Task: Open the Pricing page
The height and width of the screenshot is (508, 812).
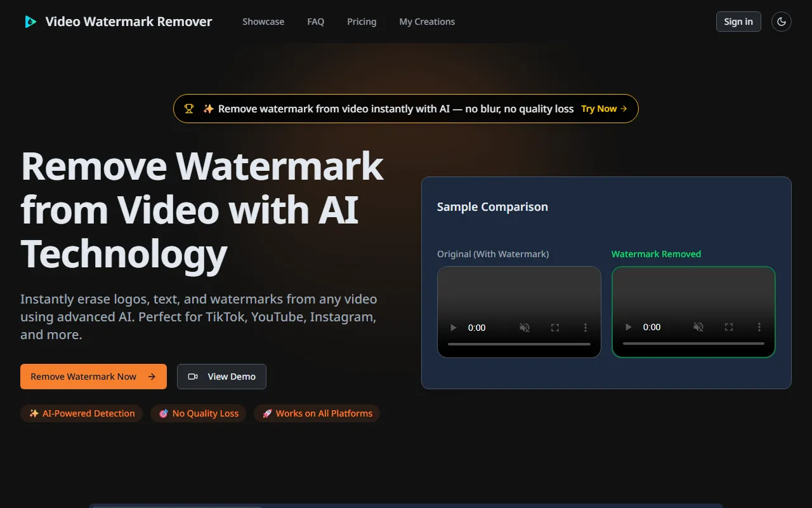Action: pyautogui.click(x=362, y=22)
